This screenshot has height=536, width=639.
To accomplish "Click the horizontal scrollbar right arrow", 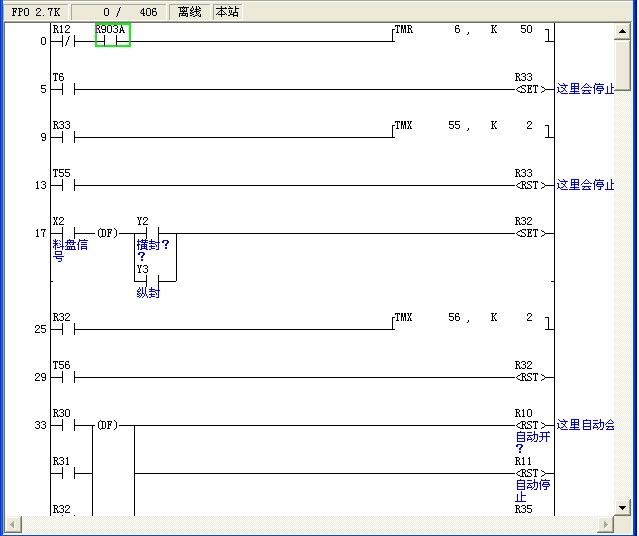I will [606, 524].
